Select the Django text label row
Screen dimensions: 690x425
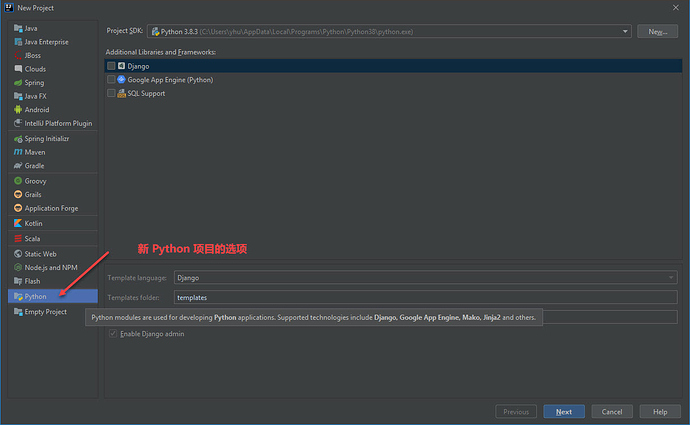138,66
